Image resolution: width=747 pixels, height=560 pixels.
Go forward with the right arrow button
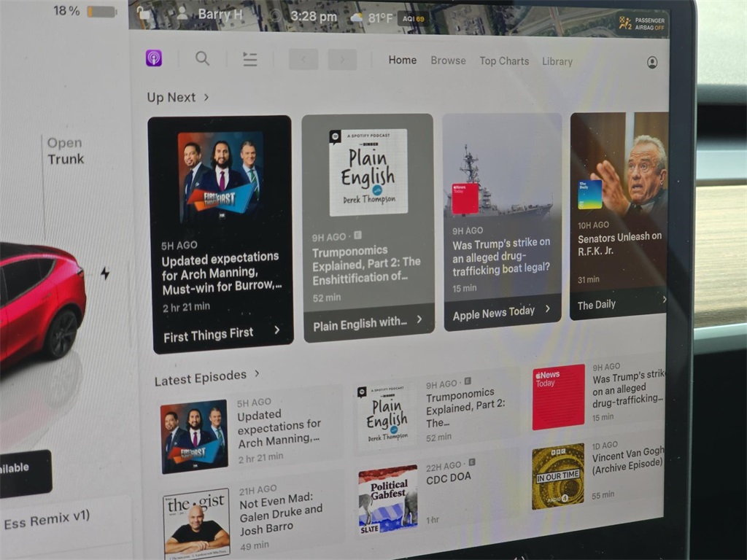pos(342,60)
